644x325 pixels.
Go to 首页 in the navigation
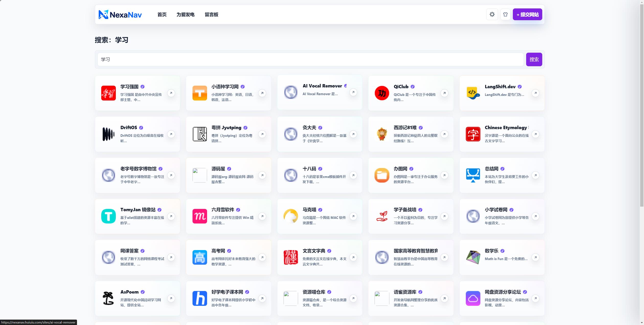coord(162,15)
